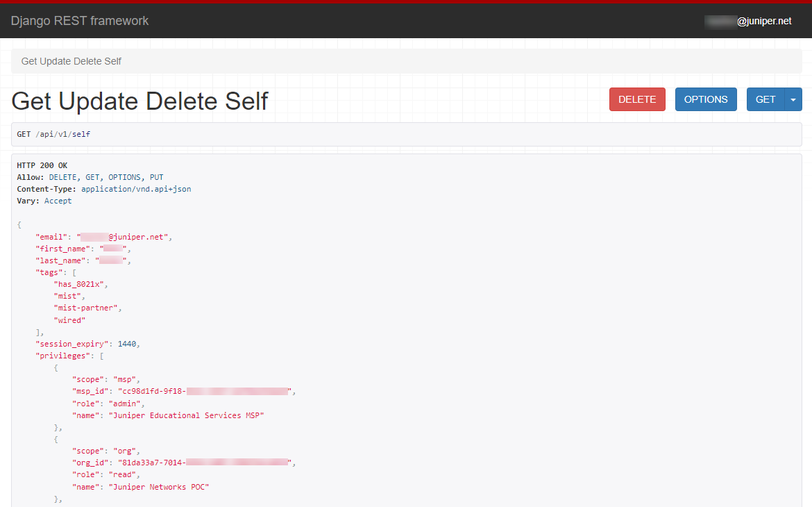This screenshot has width=812, height=507.
Task: Click the "tags" key in JSON
Action: coord(51,273)
